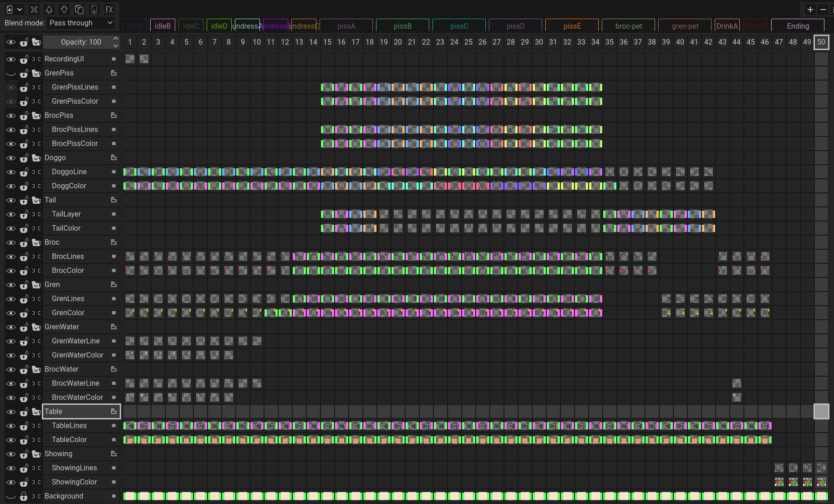Image resolution: width=834 pixels, height=504 pixels.
Task: Move layer down with the down arrow
Action: pyautogui.click(x=64, y=10)
